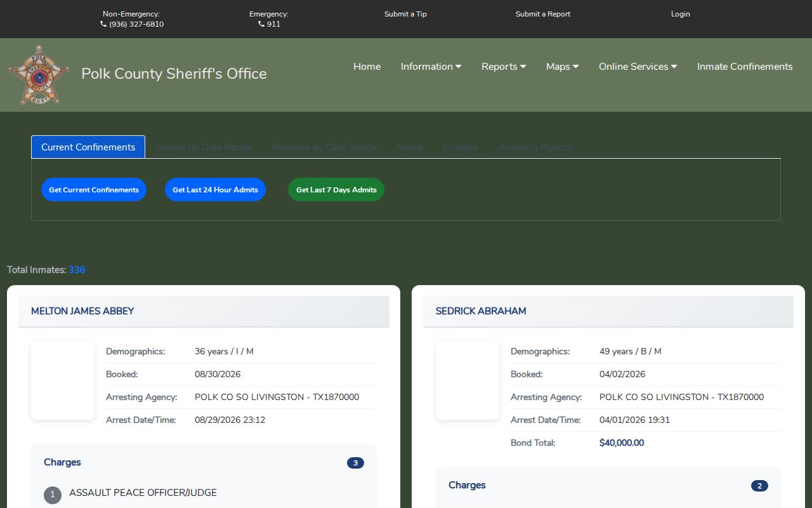Expand the Reports dropdown menu
The image size is (812, 508).
(504, 67)
